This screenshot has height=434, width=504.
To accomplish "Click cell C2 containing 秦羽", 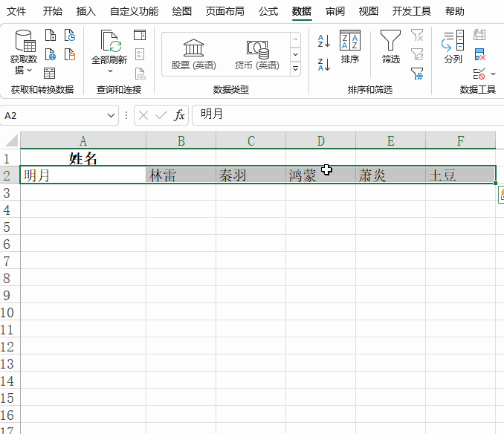I will click(x=251, y=175).
